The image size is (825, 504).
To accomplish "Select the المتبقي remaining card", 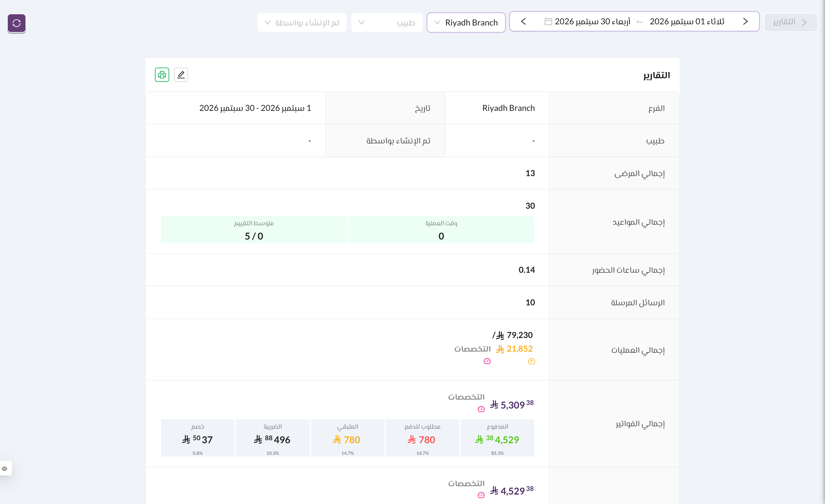I will click(x=348, y=438).
